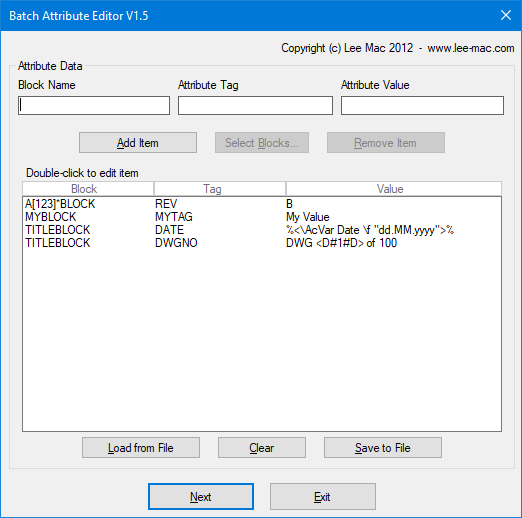This screenshot has width=522, height=518.
Task: Focus the Attribute Tag text box
Action: [x=255, y=106]
